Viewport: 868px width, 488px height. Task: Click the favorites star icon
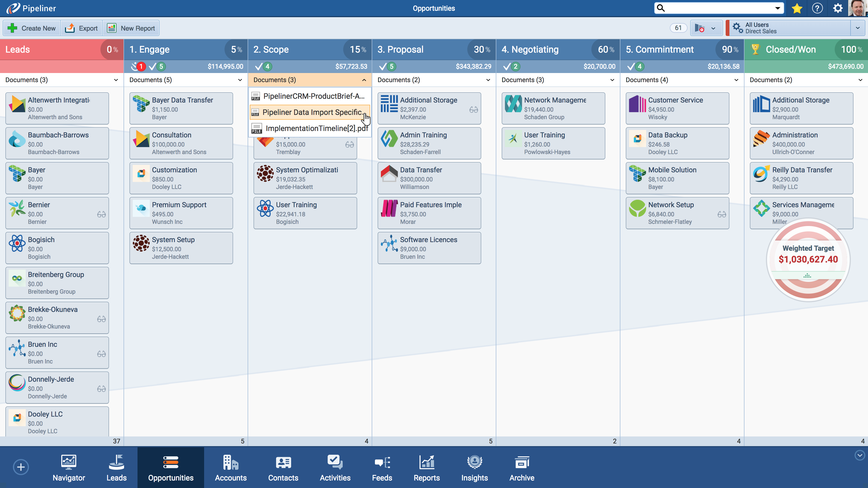pyautogui.click(x=797, y=8)
